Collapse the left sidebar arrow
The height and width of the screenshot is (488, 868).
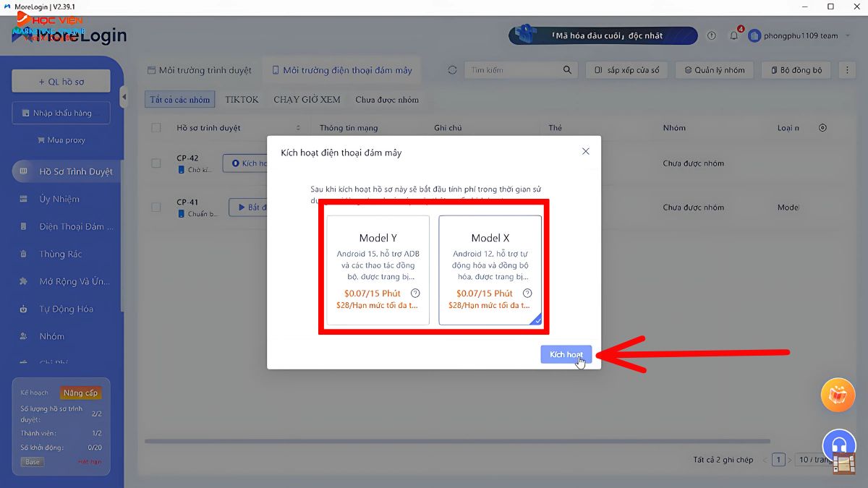[x=123, y=96]
